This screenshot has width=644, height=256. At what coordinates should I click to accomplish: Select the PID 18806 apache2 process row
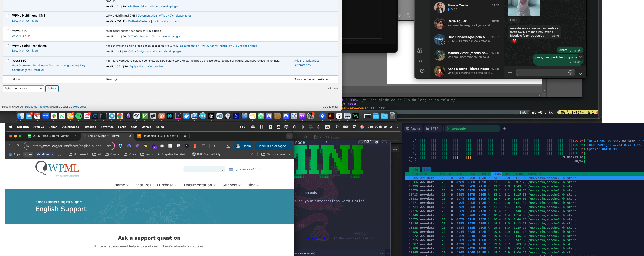[525, 182]
